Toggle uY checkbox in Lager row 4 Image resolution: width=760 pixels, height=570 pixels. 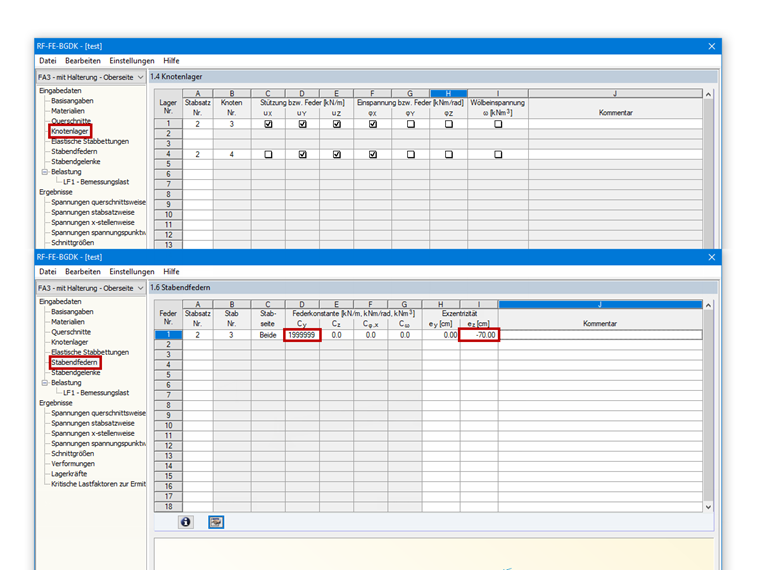click(x=302, y=155)
